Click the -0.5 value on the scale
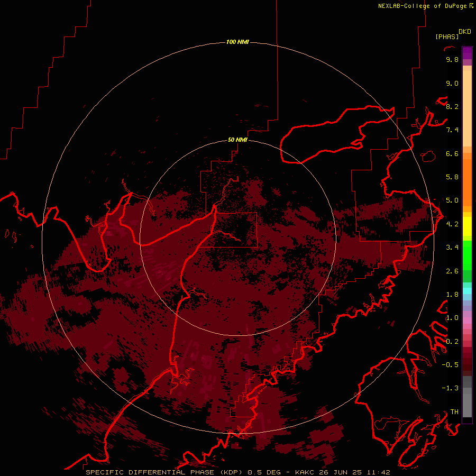 (450, 365)
